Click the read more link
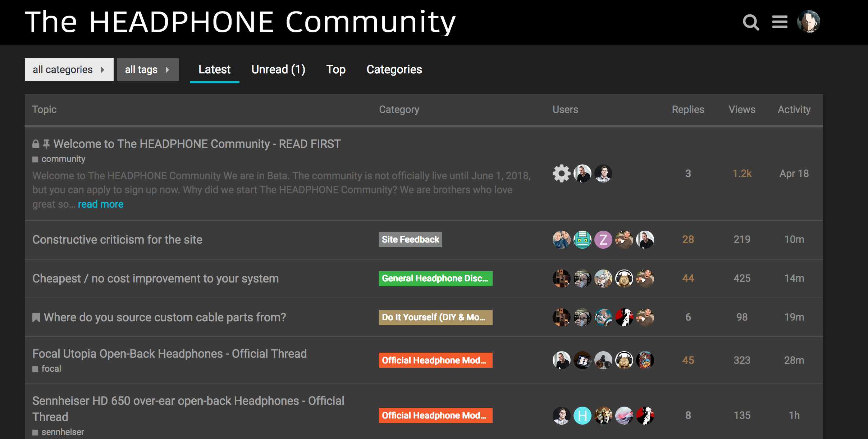Image resolution: width=868 pixels, height=439 pixels. tap(101, 204)
